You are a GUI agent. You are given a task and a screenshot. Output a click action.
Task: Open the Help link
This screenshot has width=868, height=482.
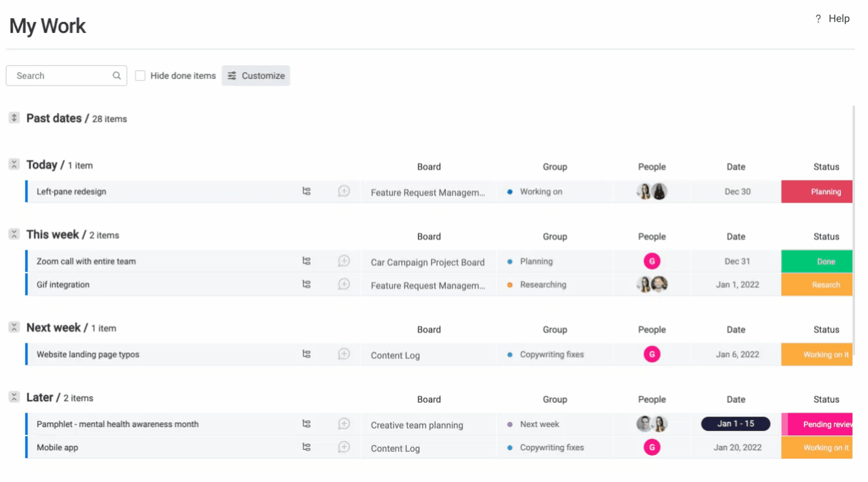pyautogui.click(x=832, y=19)
